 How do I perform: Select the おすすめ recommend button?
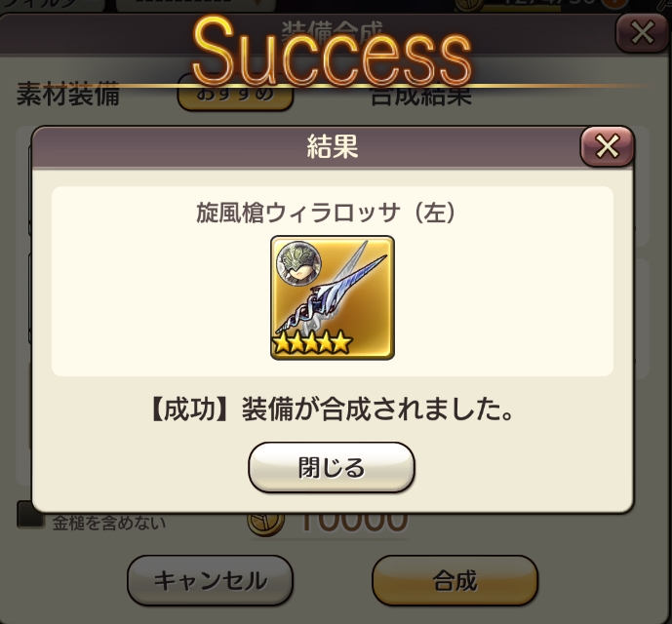click(x=235, y=94)
